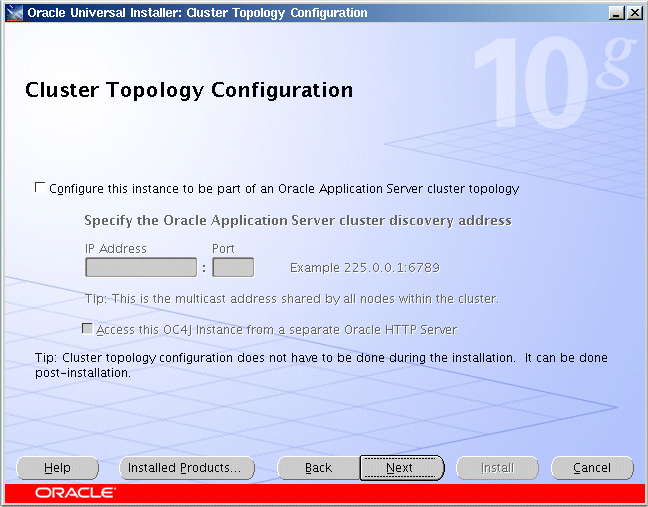Click the 'IP Address' label
The image size is (648, 507).
coord(116,248)
